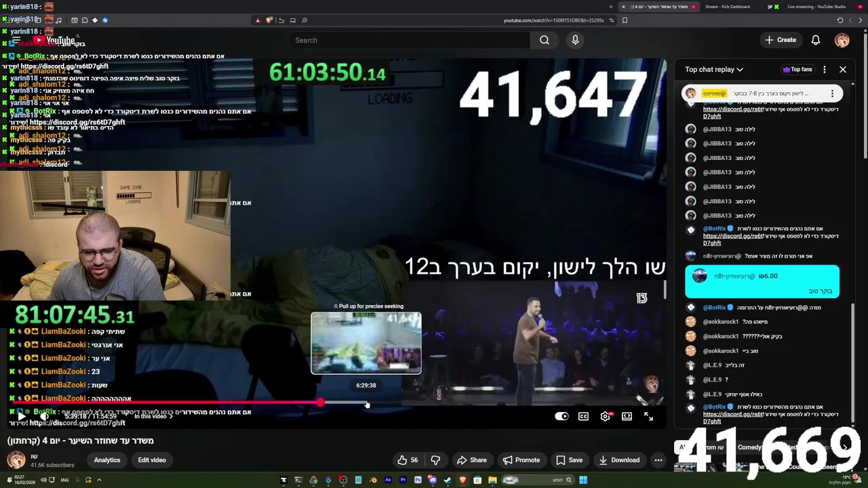Image resolution: width=868 pixels, height=488 pixels.
Task: Bookmark this page icon in address bar
Action: click(625, 20)
